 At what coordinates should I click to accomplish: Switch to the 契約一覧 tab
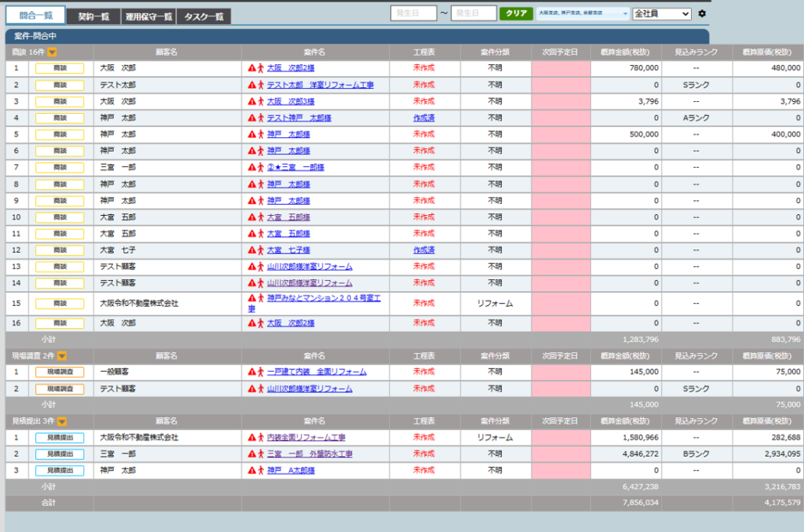[93, 16]
